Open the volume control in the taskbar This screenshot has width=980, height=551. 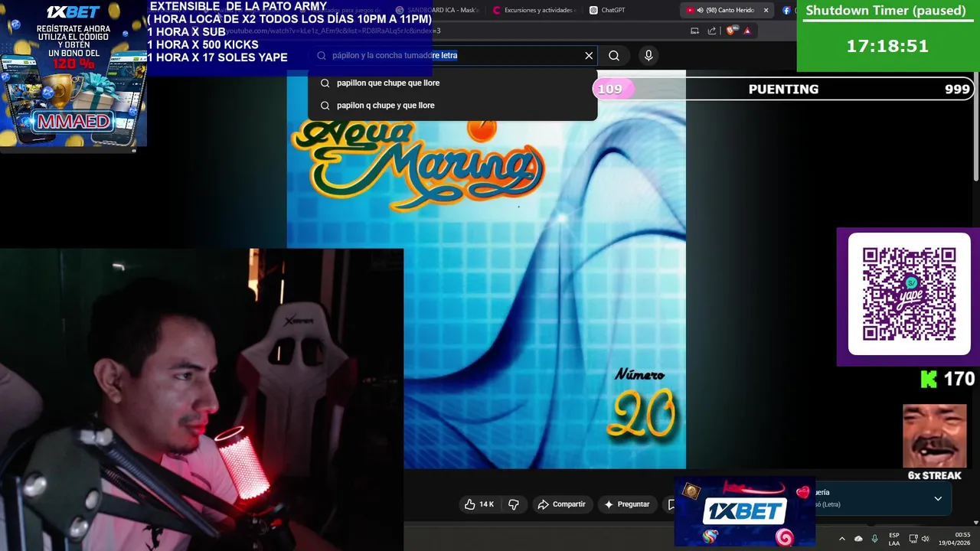[x=925, y=539]
